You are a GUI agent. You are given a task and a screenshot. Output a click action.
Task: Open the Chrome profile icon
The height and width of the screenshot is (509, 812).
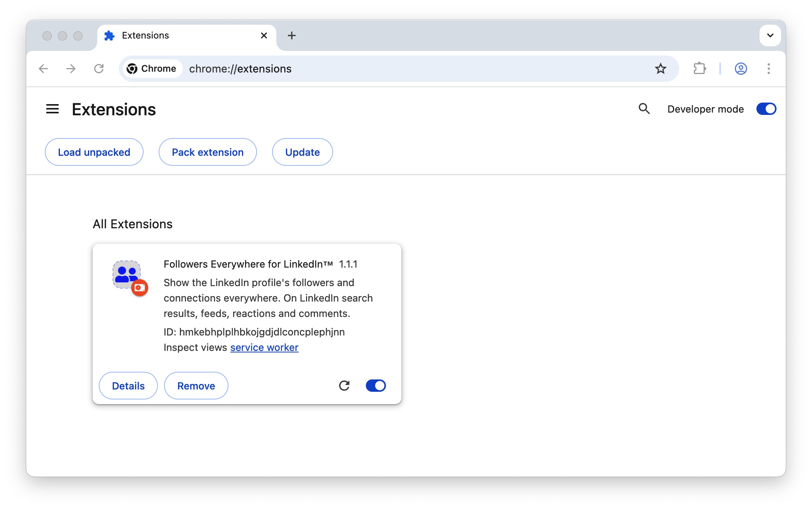741,69
